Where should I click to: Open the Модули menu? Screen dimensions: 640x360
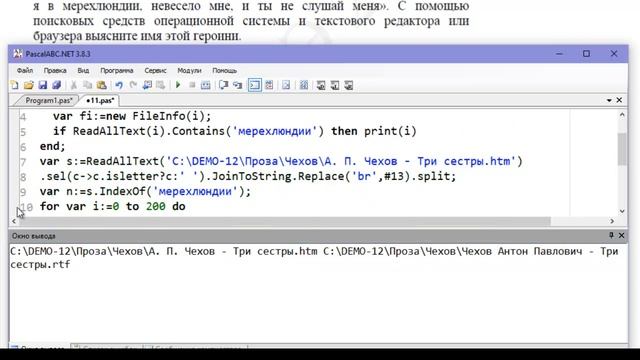click(x=189, y=70)
